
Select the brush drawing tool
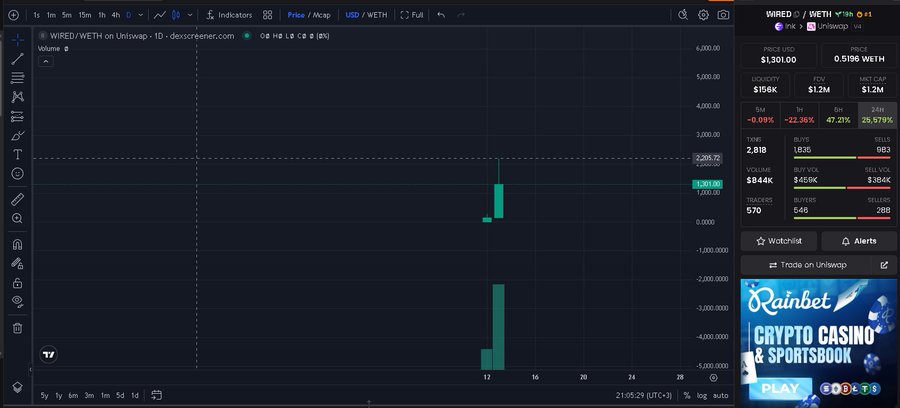tap(18, 135)
